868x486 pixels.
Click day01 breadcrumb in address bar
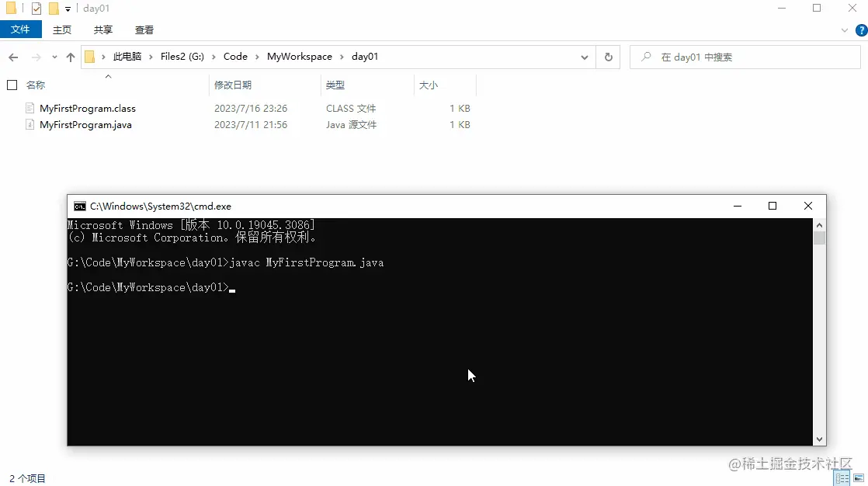365,57
